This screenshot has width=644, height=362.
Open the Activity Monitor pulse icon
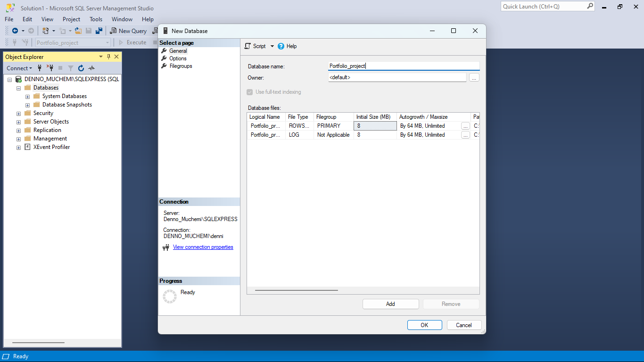[x=91, y=68]
